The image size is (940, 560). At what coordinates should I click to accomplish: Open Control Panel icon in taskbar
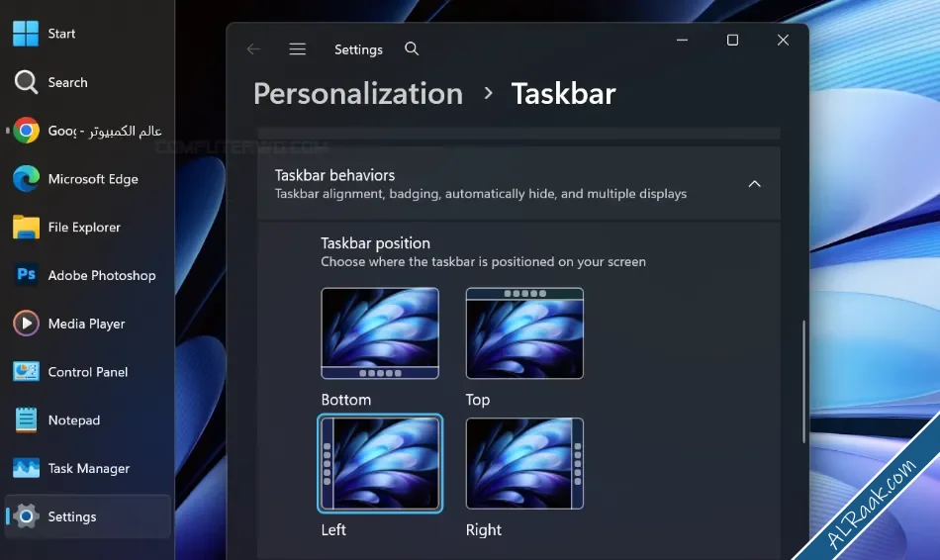(26, 372)
